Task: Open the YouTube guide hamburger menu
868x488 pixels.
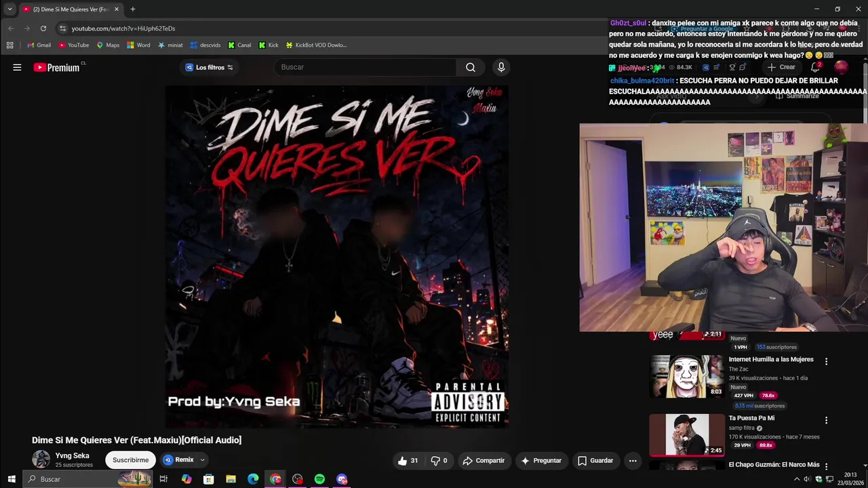Action: (17, 67)
